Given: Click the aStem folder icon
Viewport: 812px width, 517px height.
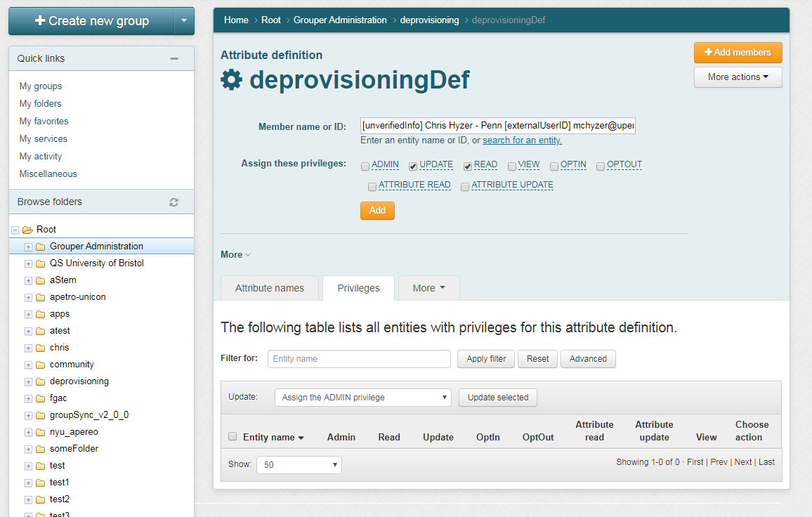Looking at the screenshot, I should click(x=41, y=280).
